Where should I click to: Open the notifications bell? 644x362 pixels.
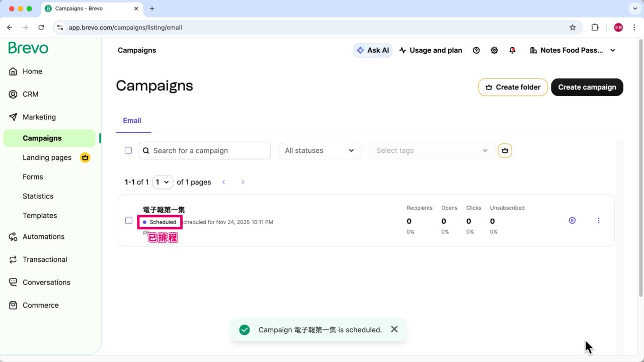512,50
